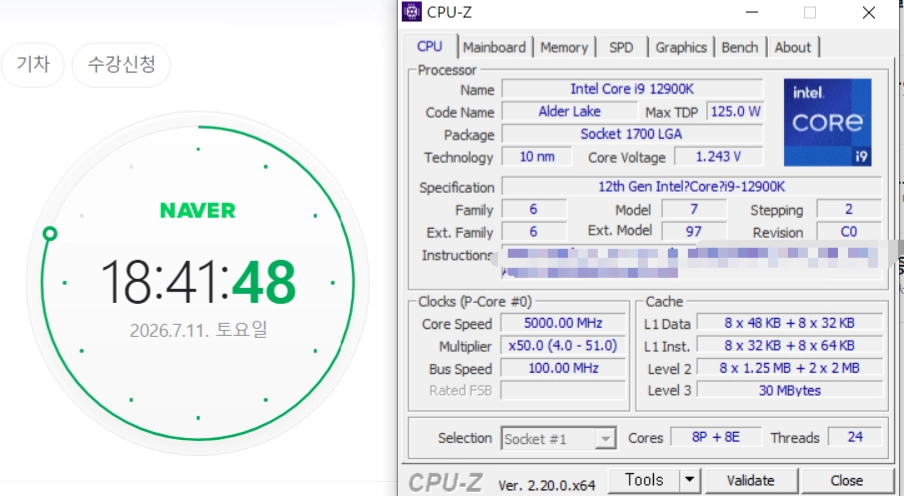This screenshot has width=904, height=496.
Task: Click the Ext. Model value 97
Action: 694,231
